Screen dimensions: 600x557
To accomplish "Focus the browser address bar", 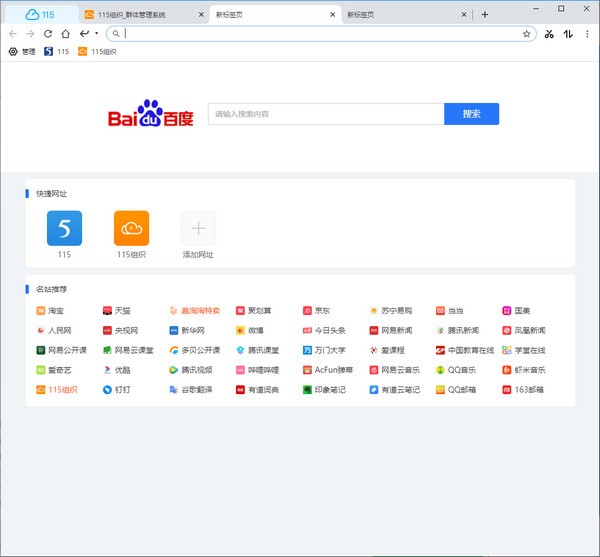I will 321,34.
